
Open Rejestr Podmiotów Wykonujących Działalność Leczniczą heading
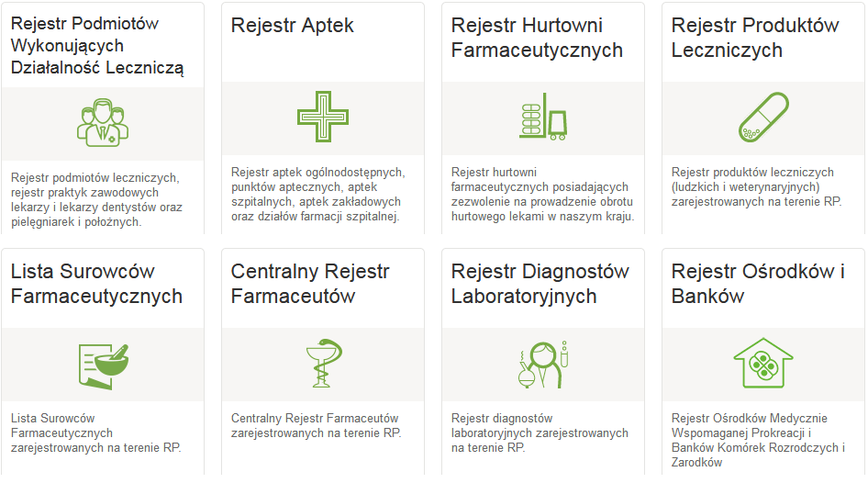(97, 45)
